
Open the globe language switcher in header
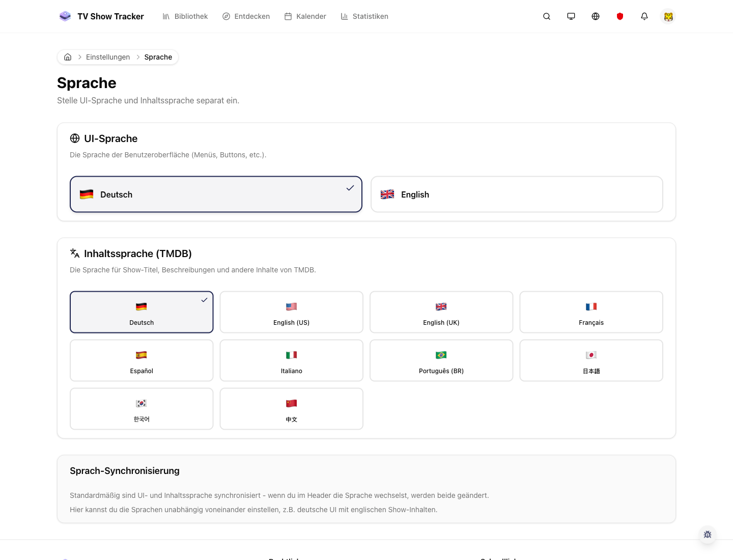click(x=595, y=16)
